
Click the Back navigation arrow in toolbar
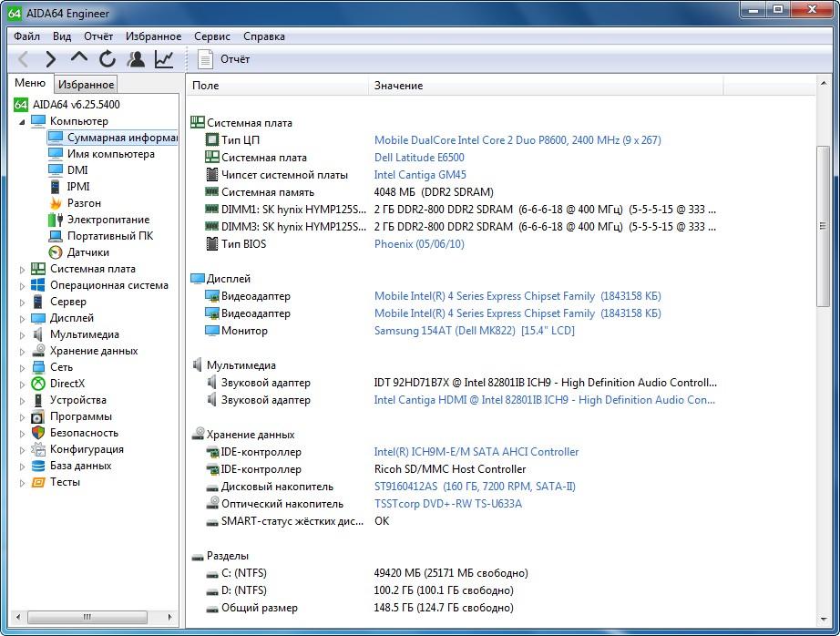(24, 59)
